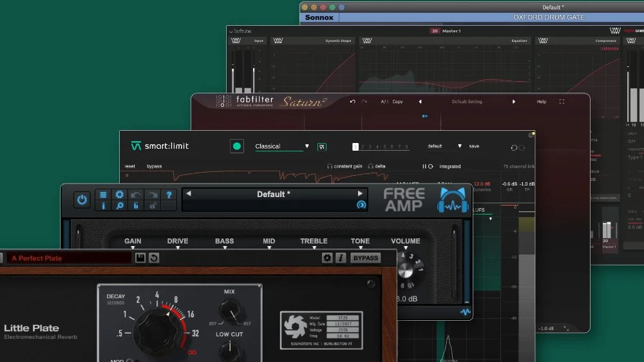Select state 6 in smart:limit

click(392, 146)
